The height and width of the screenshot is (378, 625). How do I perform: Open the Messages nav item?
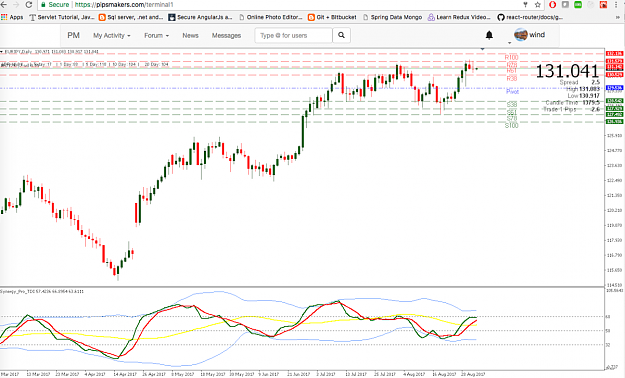point(226,35)
